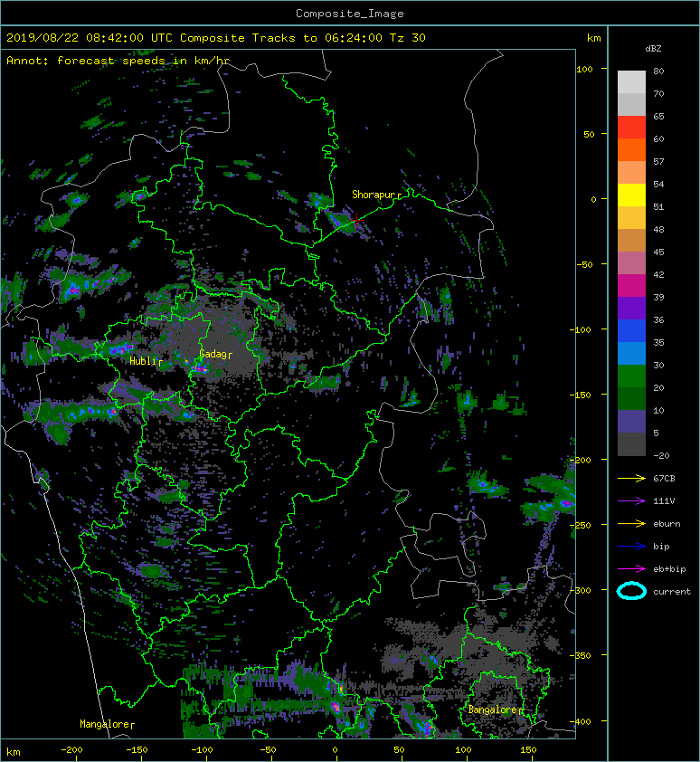
Task: Click the -200 tick on the horizontal km axis
Action: pyautogui.click(x=71, y=750)
